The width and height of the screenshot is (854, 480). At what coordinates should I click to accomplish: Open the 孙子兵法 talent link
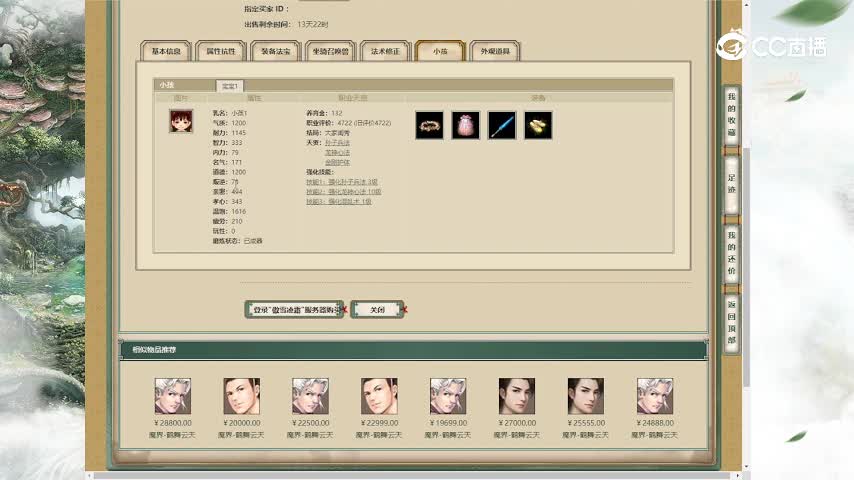(x=337, y=143)
